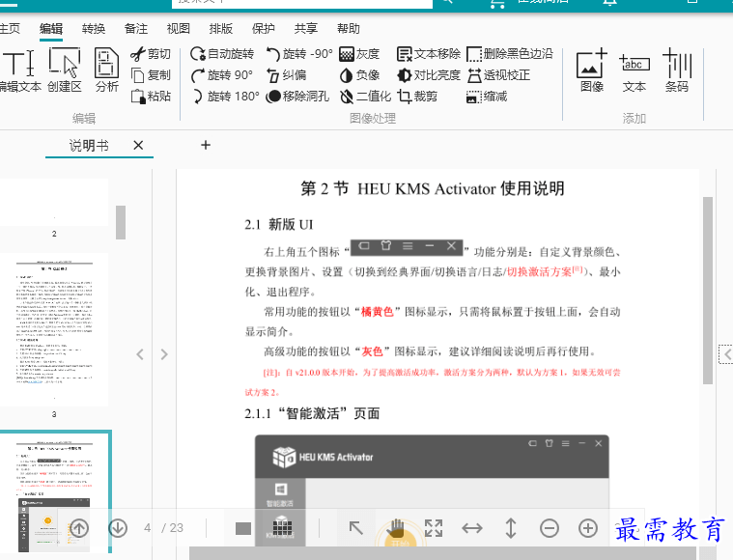Apply Negative (负像) effect
This screenshot has width=733, height=560.
tap(359, 74)
